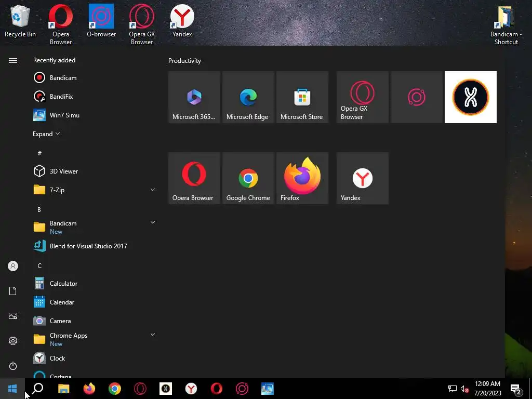Open Pictures from Start sidebar
Image resolution: width=532 pixels, height=399 pixels.
(13, 316)
